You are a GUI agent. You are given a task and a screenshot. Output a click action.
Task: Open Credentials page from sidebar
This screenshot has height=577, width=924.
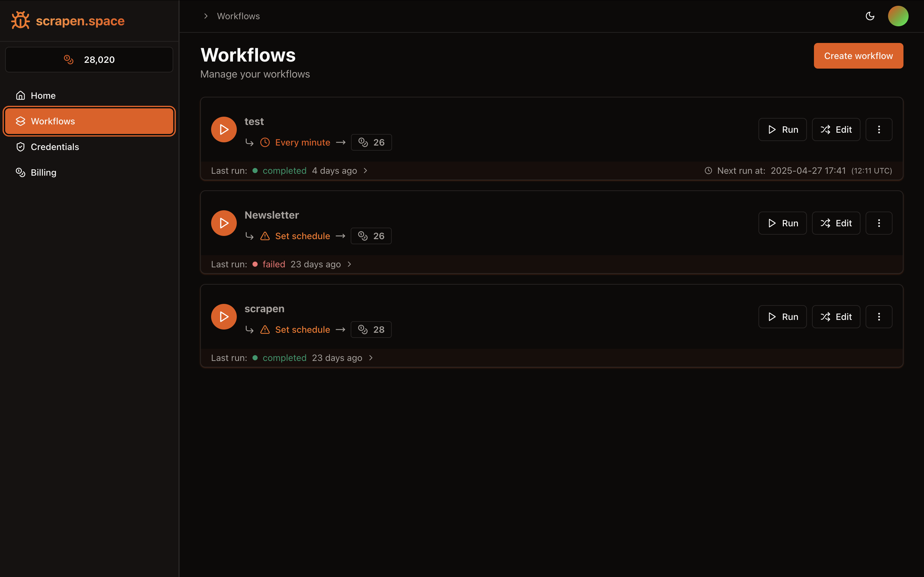[55, 147]
